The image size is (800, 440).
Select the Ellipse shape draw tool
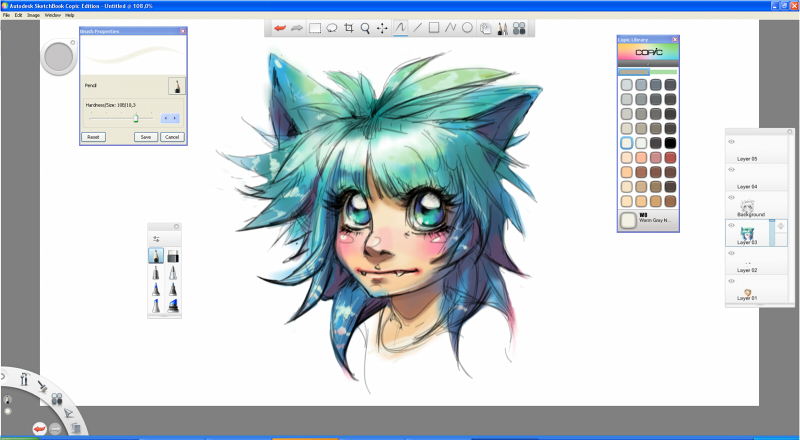coord(467,28)
